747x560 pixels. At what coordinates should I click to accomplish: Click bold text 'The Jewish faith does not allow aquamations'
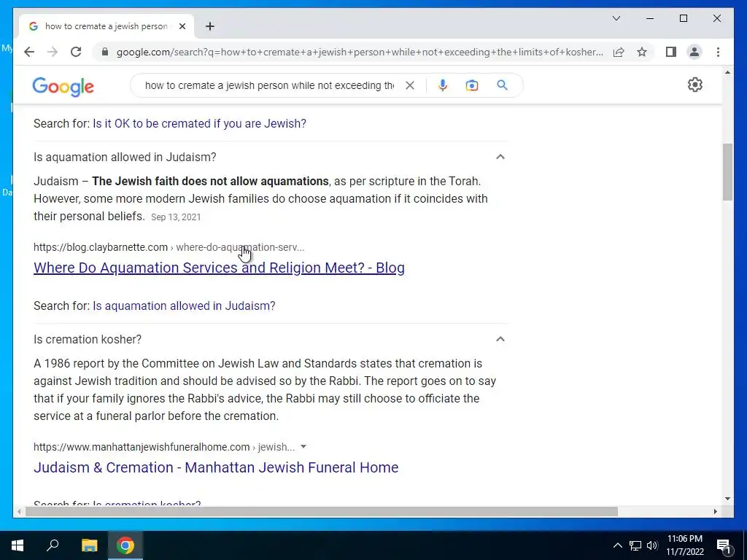click(x=210, y=182)
